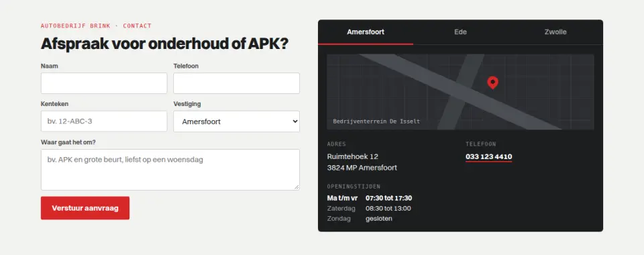The image size is (644, 255).
Task: Click the map of Bedrijventerrein De Isselt
Action: coord(460,92)
